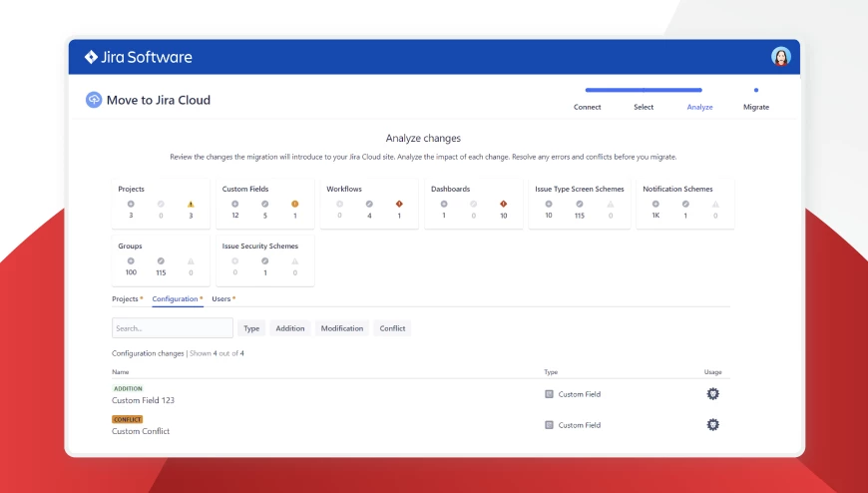868x493 pixels.
Task: Filter by Addition changes
Action: (290, 328)
